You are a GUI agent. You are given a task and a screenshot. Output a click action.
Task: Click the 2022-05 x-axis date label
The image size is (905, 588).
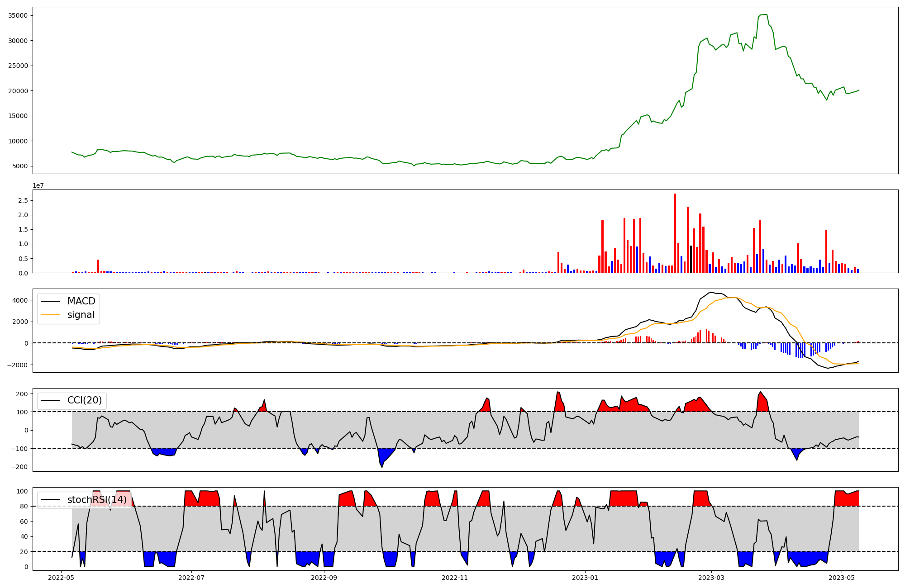click(x=61, y=578)
